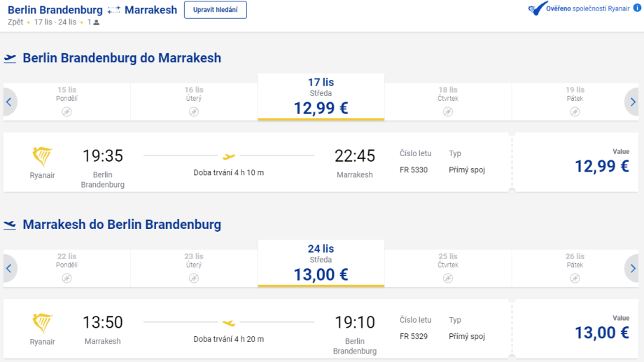644x362 pixels.
Task: Click the arrival plane icon beside Marrakesh heading
Action: [10, 225]
